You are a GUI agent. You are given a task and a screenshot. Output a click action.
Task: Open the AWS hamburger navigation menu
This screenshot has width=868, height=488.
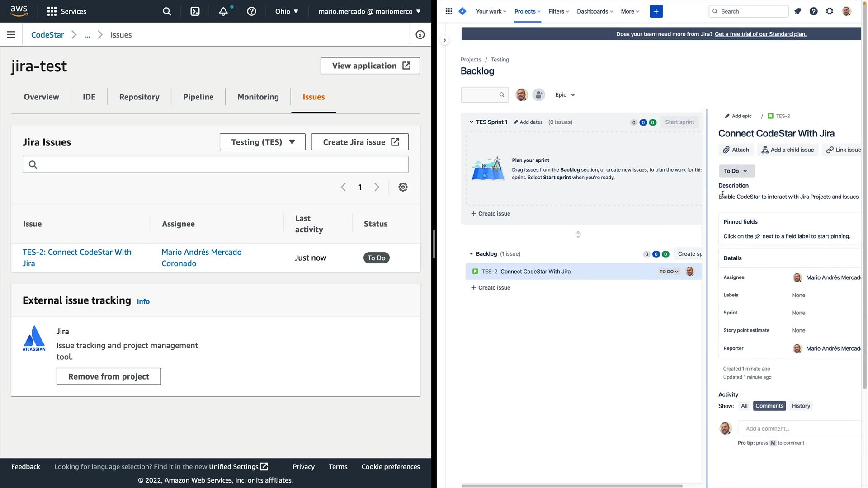pos(11,35)
